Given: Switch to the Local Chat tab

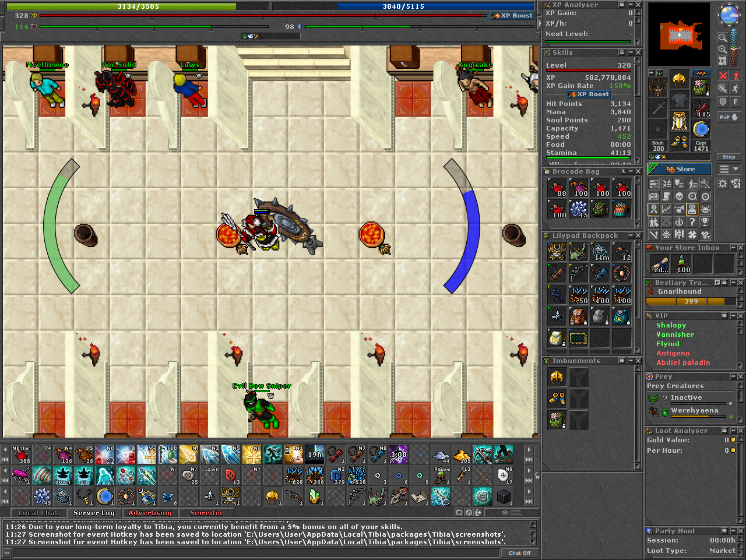Looking at the screenshot, I should click(38, 513).
